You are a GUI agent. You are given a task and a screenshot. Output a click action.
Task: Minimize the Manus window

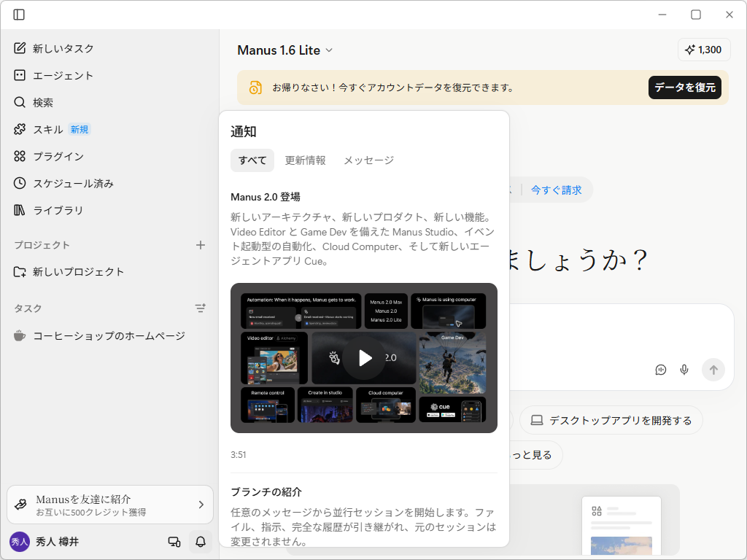tap(662, 15)
